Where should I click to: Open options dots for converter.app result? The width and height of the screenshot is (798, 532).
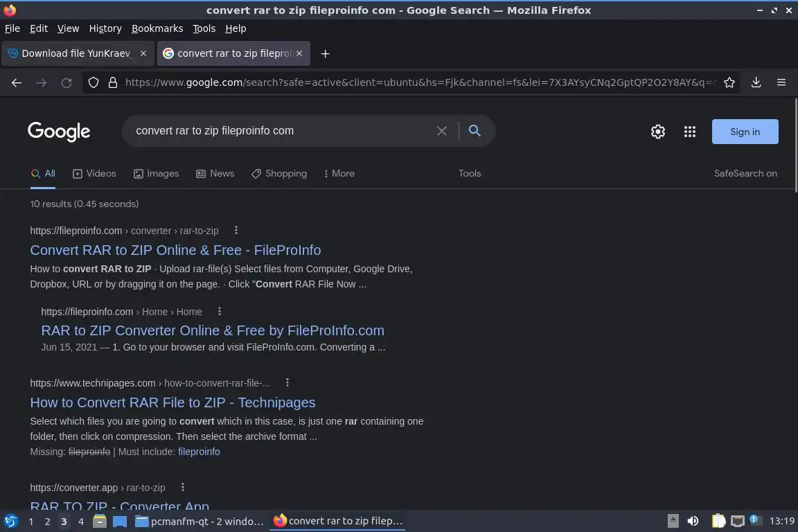tap(183, 487)
